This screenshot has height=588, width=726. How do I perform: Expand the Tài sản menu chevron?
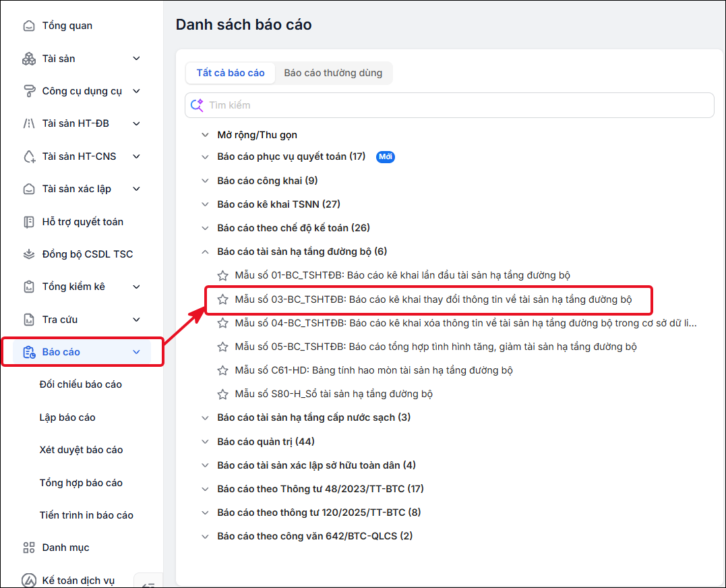coord(137,59)
